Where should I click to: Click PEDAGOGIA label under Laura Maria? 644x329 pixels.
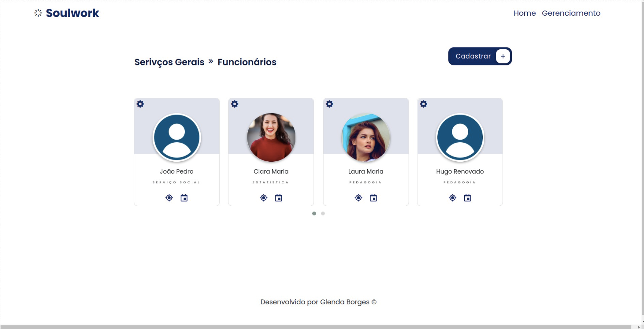(366, 182)
